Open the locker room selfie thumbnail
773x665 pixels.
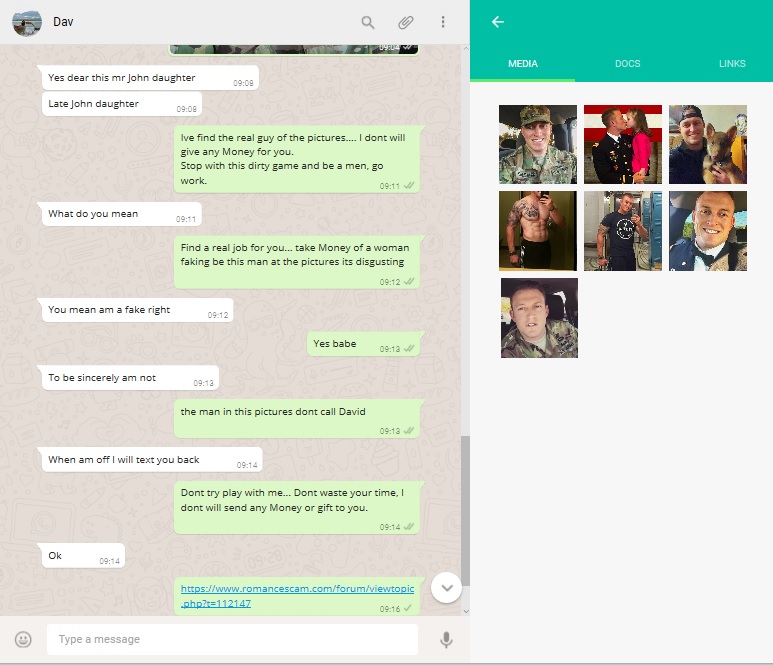(x=623, y=231)
